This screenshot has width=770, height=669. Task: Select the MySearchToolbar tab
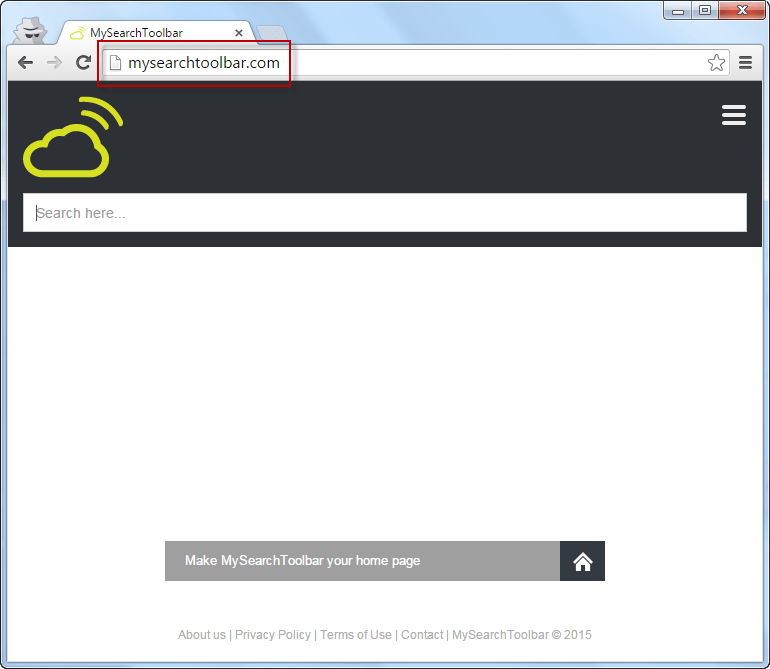[155, 33]
